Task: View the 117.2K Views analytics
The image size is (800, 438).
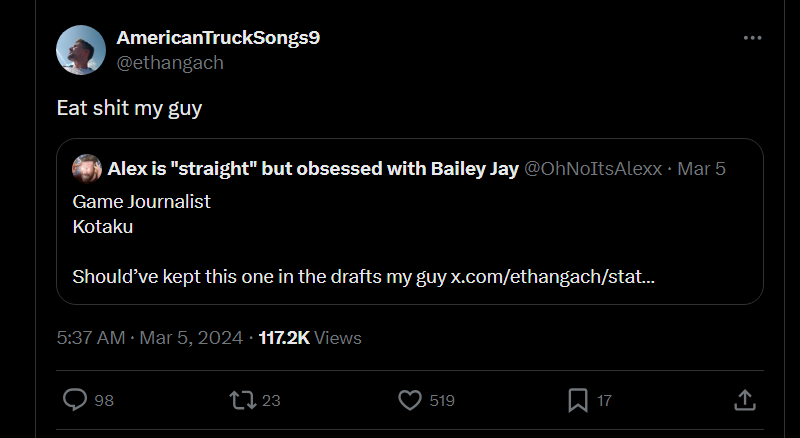Action: click(x=310, y=338)
